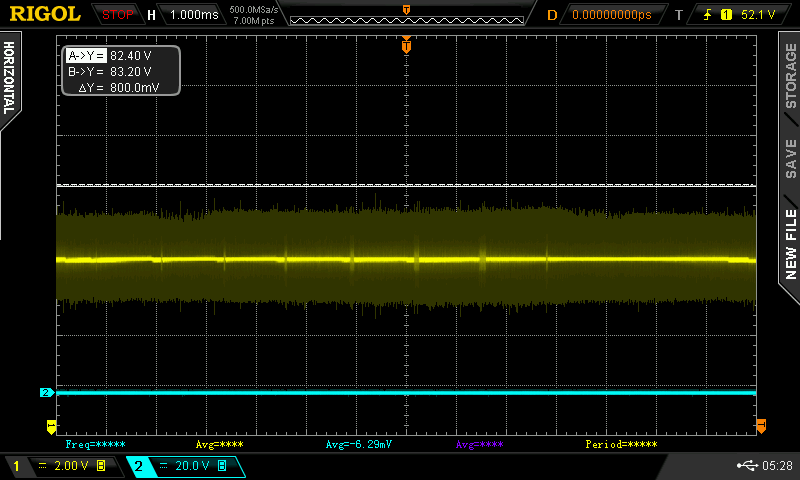Toggle the red STOP run status indicator
Screen dimensions: 800x480
[118, 15]
